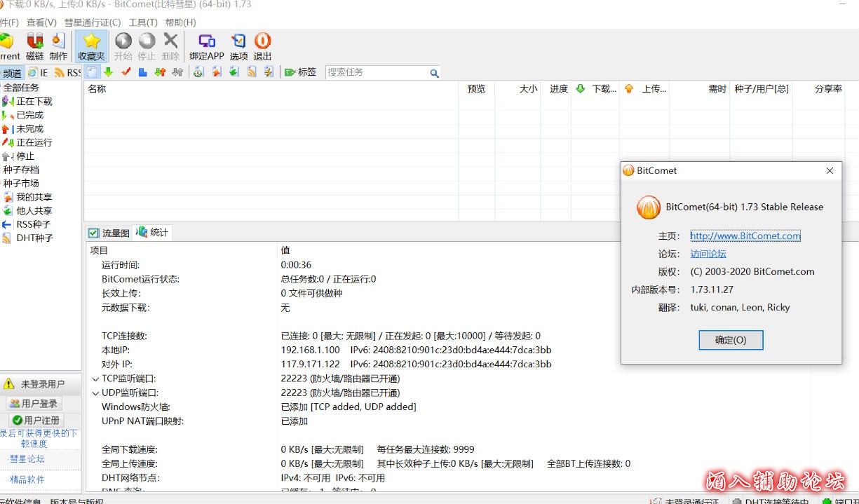Viewport: 859px width, 504px height.
Task: Click the green down-arrow downloading filter icon
Action: (109, 72)
